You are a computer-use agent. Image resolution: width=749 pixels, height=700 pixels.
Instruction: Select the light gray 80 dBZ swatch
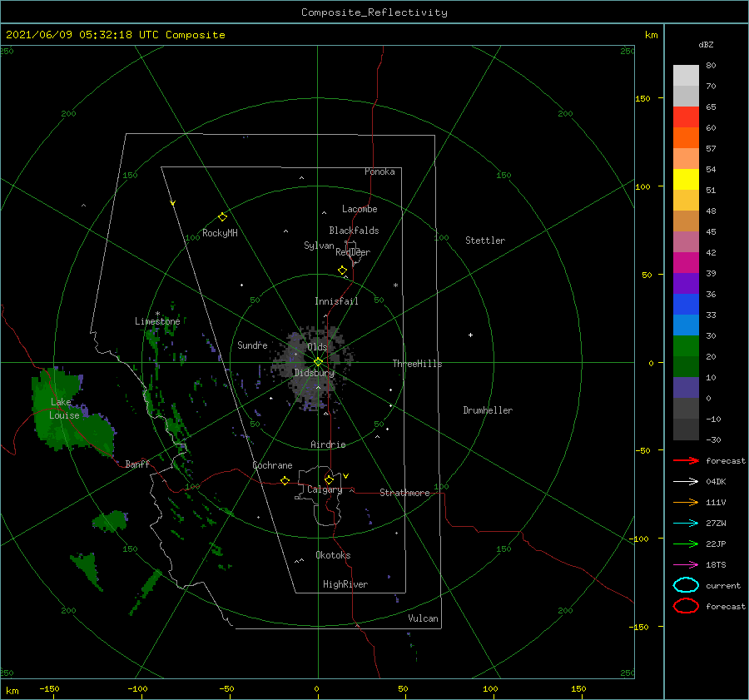click(686, 75)
